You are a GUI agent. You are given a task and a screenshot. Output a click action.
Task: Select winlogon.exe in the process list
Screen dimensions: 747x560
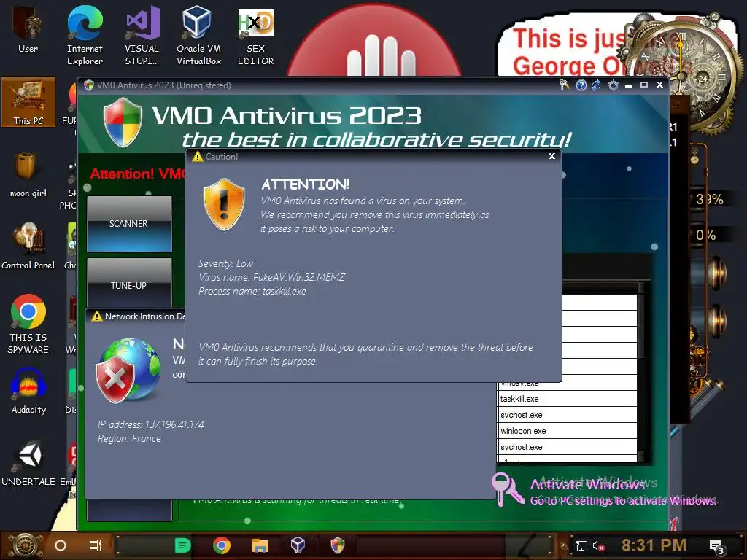tap(567, 431)
